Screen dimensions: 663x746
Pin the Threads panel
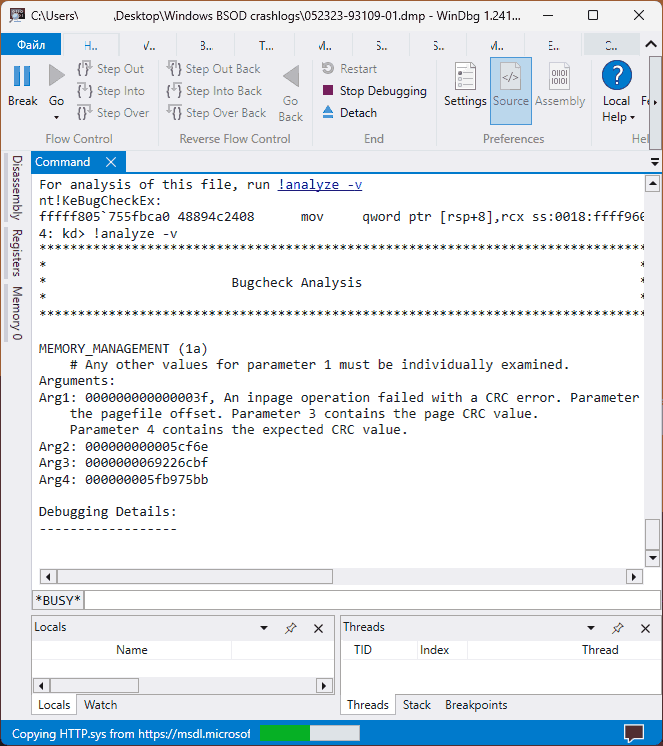(617, 628)
